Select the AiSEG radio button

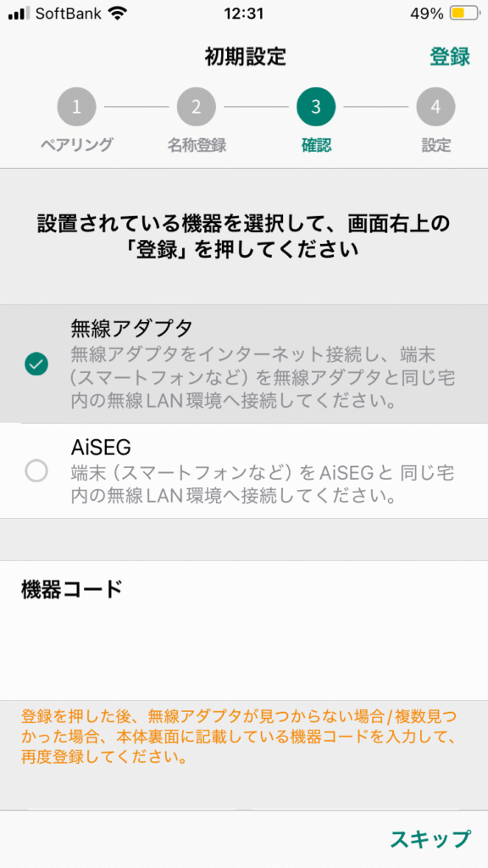36,471
